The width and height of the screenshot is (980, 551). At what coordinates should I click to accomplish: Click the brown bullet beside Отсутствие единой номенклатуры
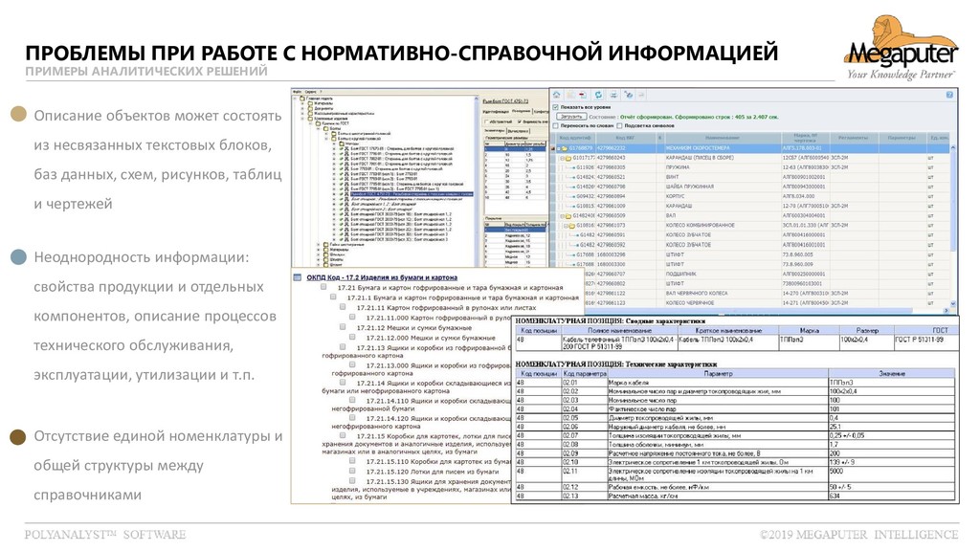point(18,437)
